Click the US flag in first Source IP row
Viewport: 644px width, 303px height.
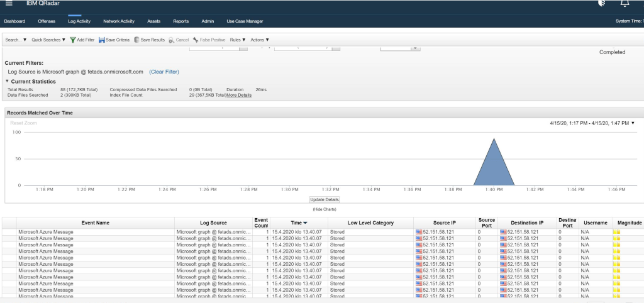pos(419,232)
